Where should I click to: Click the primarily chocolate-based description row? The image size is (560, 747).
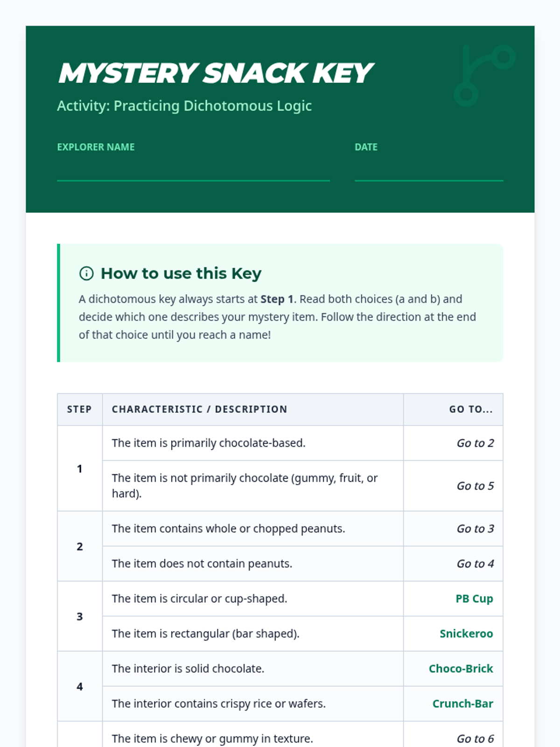[209, 443]
